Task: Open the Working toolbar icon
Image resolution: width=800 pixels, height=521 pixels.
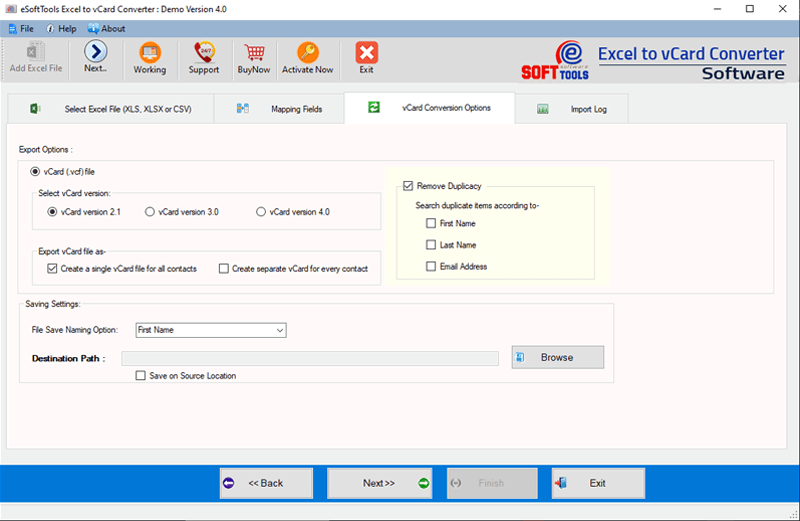Action: 149,52
